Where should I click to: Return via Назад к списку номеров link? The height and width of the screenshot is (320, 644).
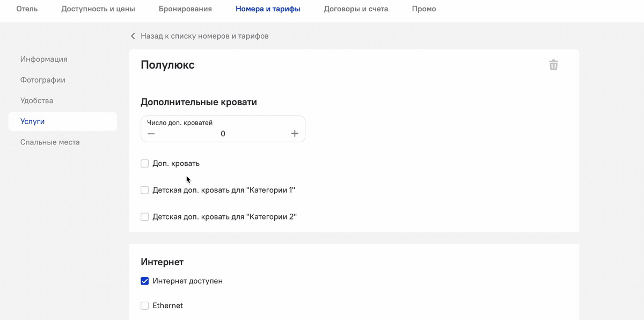204,36
